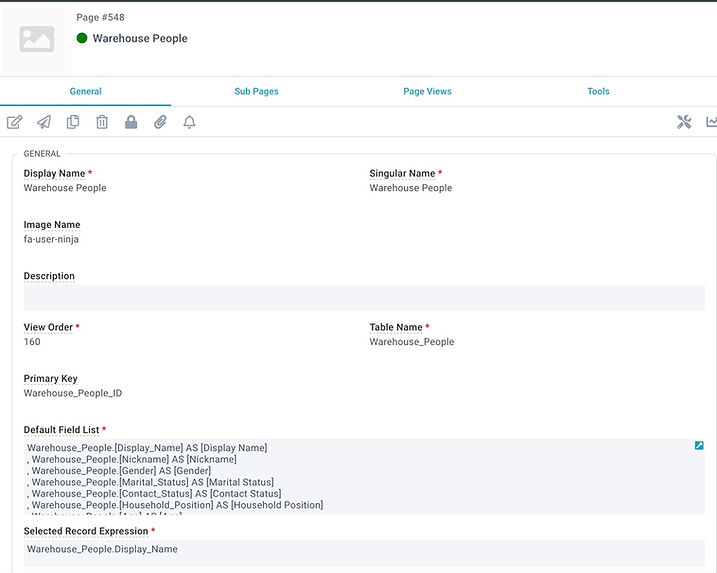This screenshot has height=573, width=717.
Task: Click the 160 view order value
Action: [32, 342]
